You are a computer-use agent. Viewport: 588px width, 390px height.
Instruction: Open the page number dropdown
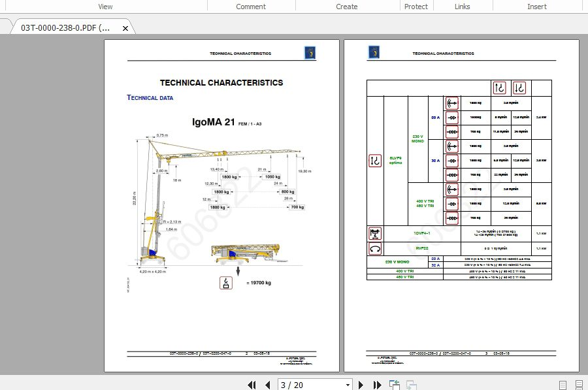point(348,385)
